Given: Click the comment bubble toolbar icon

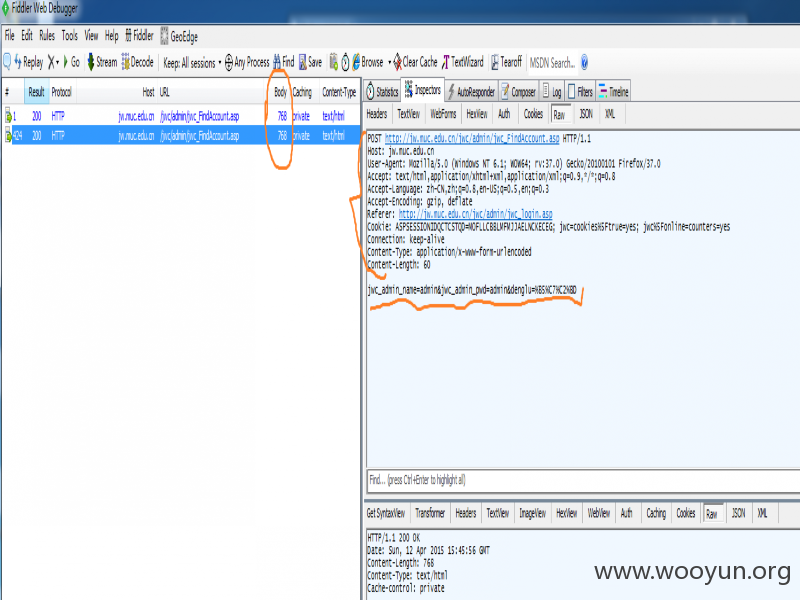Looking at the screenshot, I should point(7,62).
